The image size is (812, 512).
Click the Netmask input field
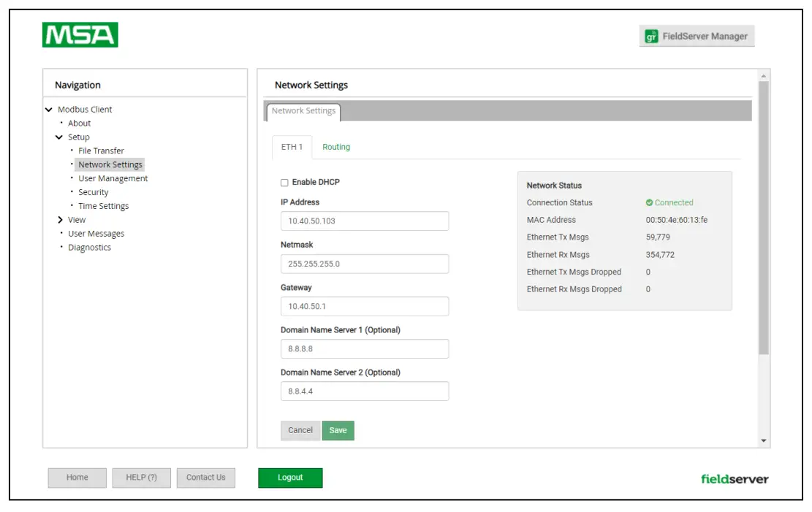365,264
